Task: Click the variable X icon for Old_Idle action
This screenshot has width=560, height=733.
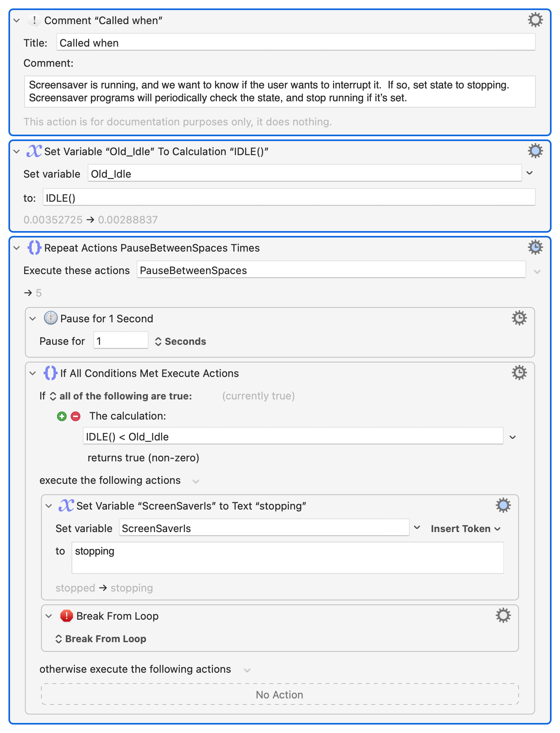Action: pos(34,151)
